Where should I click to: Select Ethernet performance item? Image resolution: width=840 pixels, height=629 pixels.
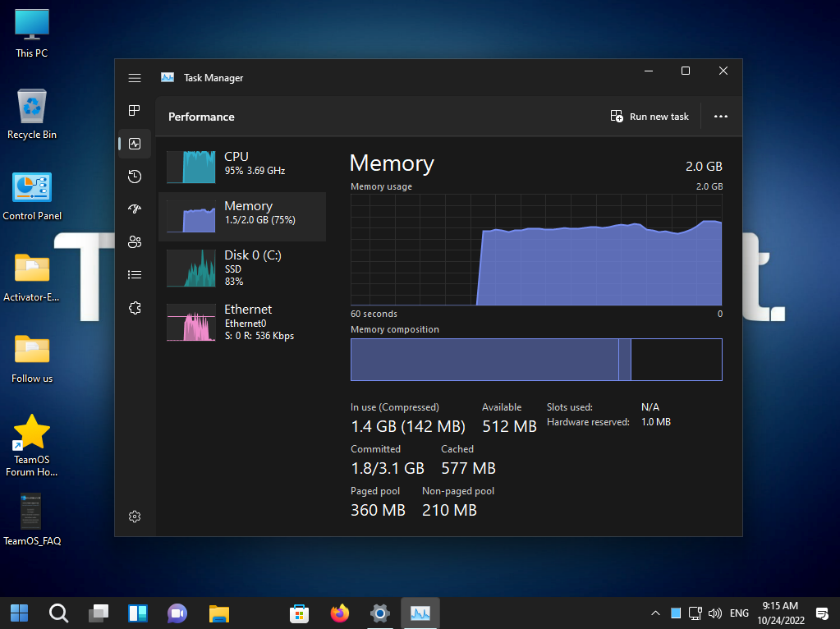[242, 322]
